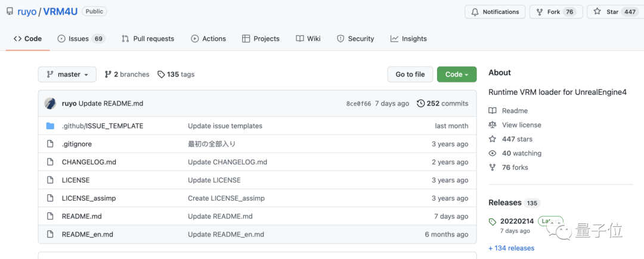
Task: Click the commit history clock icon
Action: [x=420, y=104]
